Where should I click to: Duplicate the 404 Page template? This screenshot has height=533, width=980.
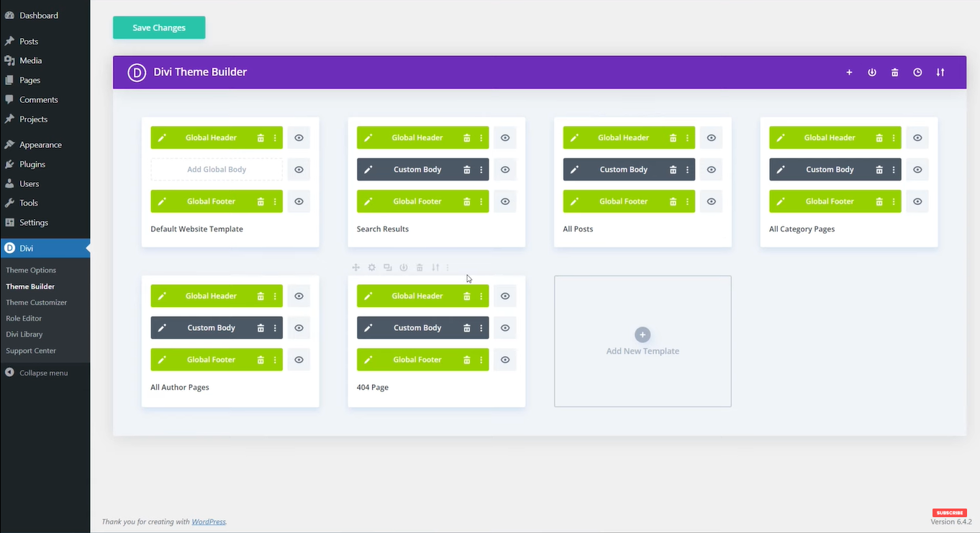388,268
